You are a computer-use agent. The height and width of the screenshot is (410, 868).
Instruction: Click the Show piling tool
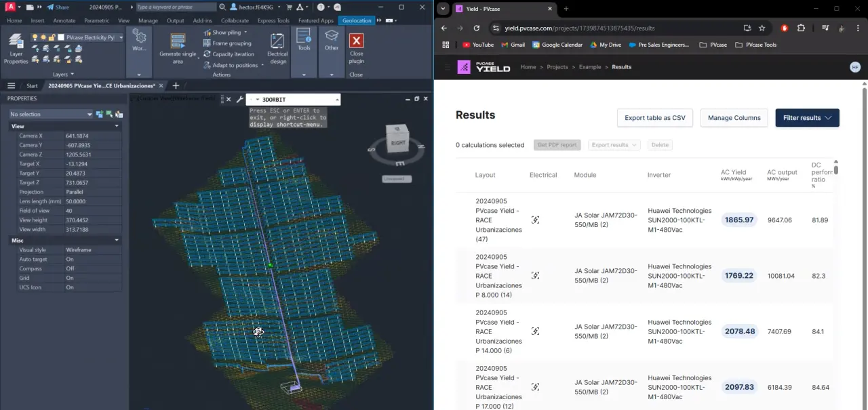(x=225, y=32)
